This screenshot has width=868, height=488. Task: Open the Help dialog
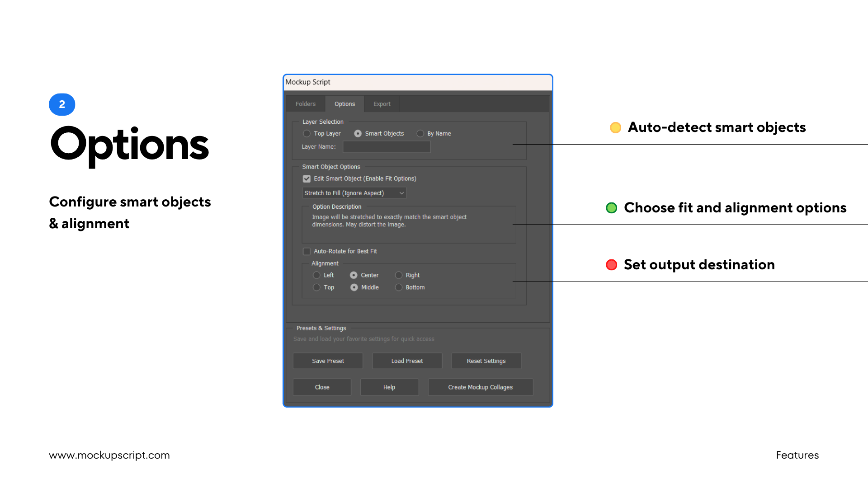click(389, 387)
